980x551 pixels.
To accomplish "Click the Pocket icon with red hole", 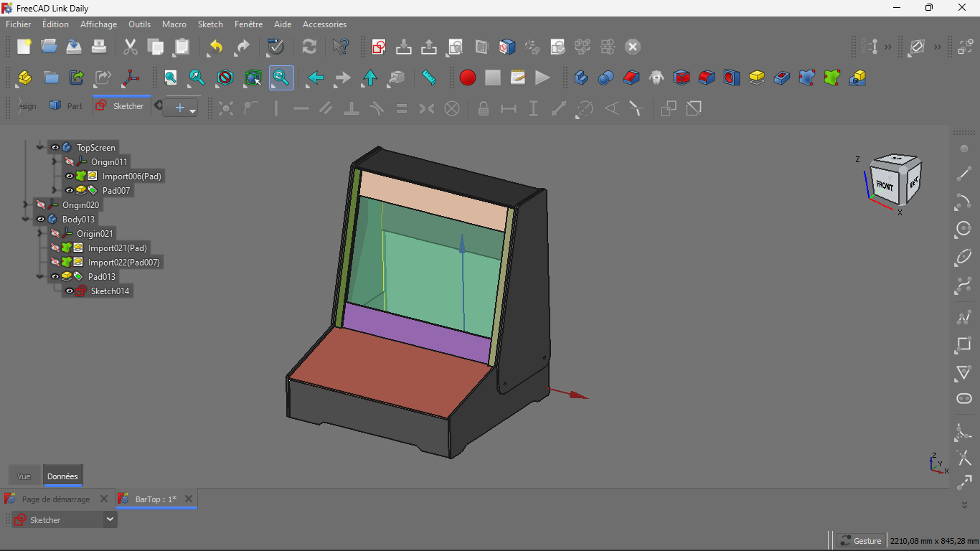I will point(782,77).
